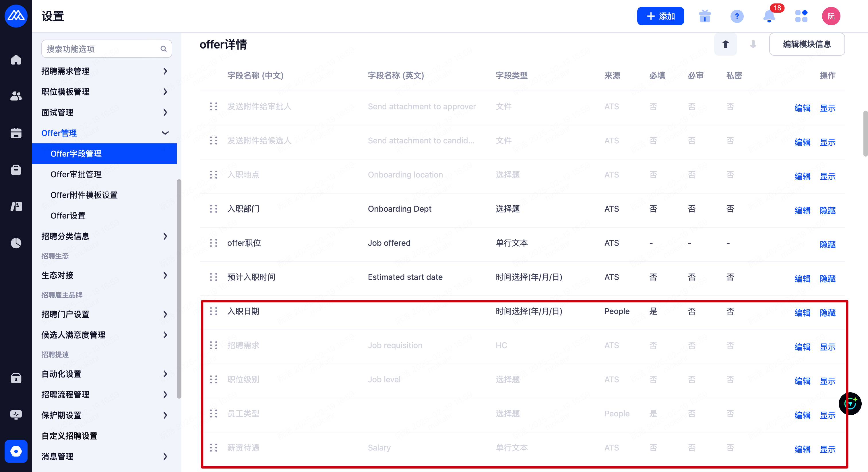868x472 pixels.
Task: Hide the 入职部门 field
Action: (x=827, y=210)
